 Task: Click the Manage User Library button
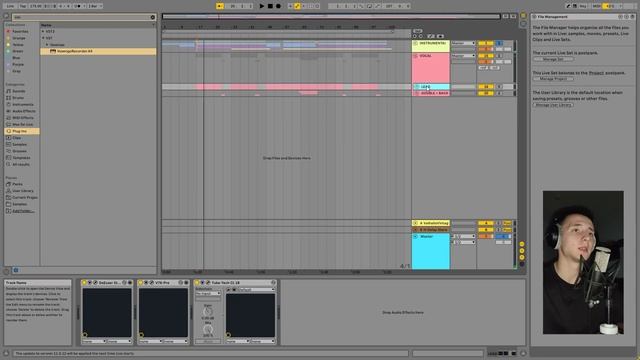click(x=553, y=105)
